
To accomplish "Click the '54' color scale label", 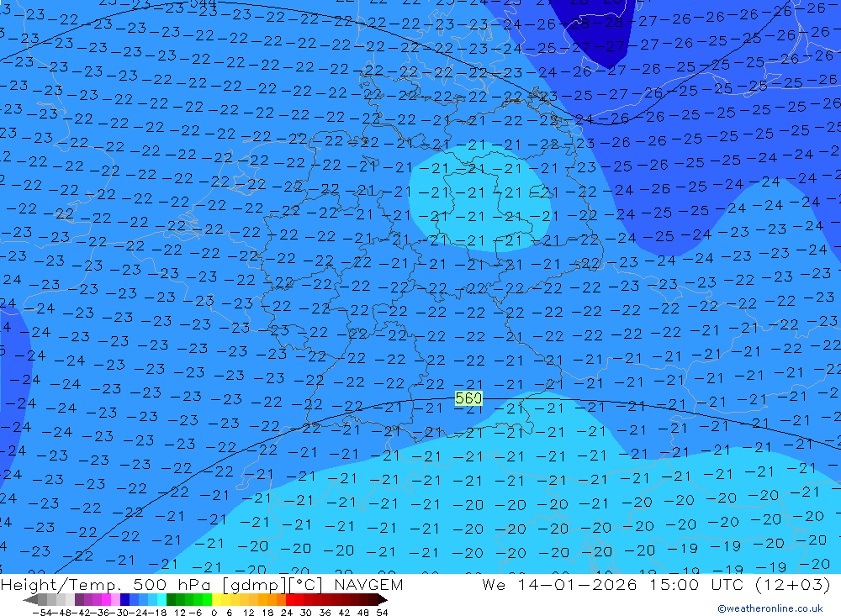I will [382, 613].
